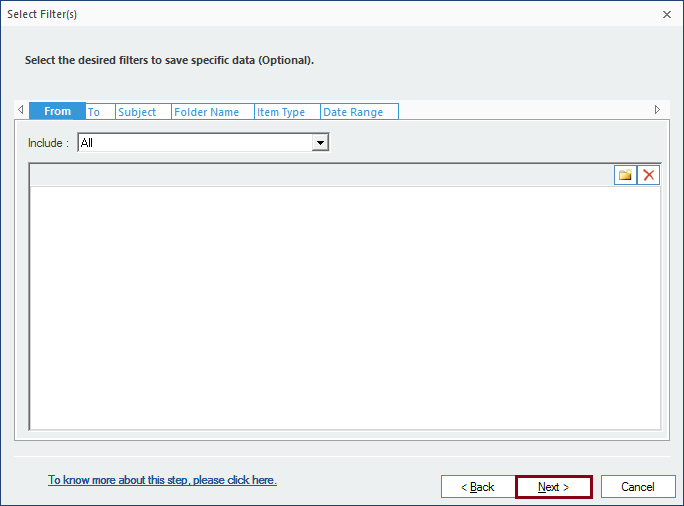Switch to the Subject tab

pyautogui.click(x=143, y=112)
